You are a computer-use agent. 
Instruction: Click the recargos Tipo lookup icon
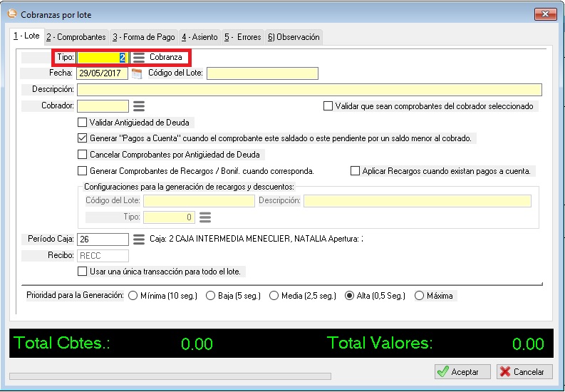tap(205, 217)
